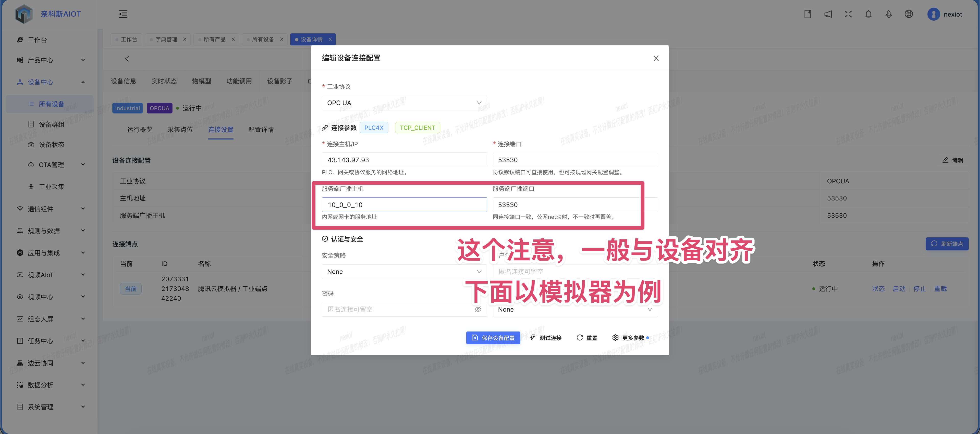Click the alert alarm bell icon

click(x=888, y=14)
